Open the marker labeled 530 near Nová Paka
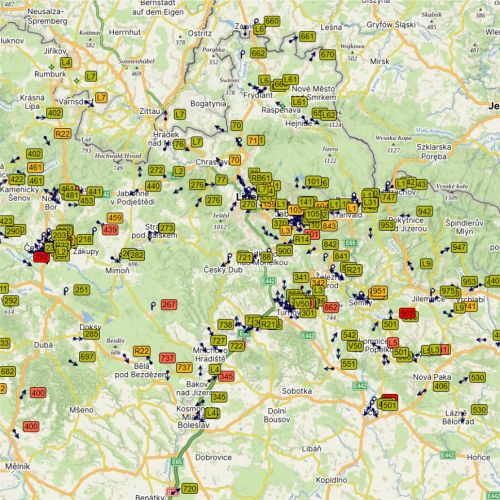The image size is (500, 500). tap(477, 377)
